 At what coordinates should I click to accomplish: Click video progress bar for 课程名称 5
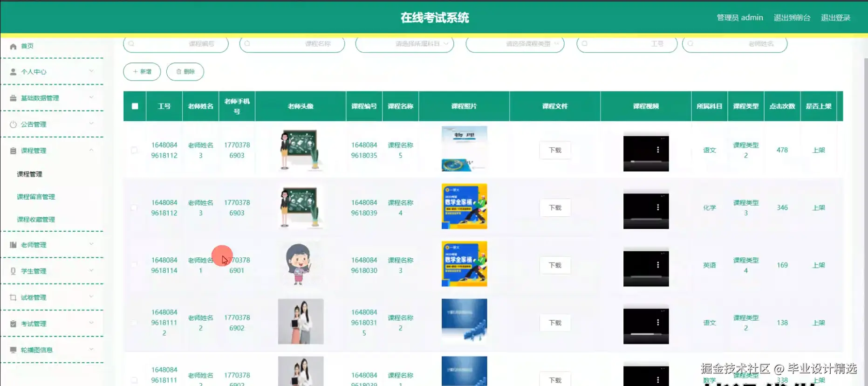tap(646, 161)
